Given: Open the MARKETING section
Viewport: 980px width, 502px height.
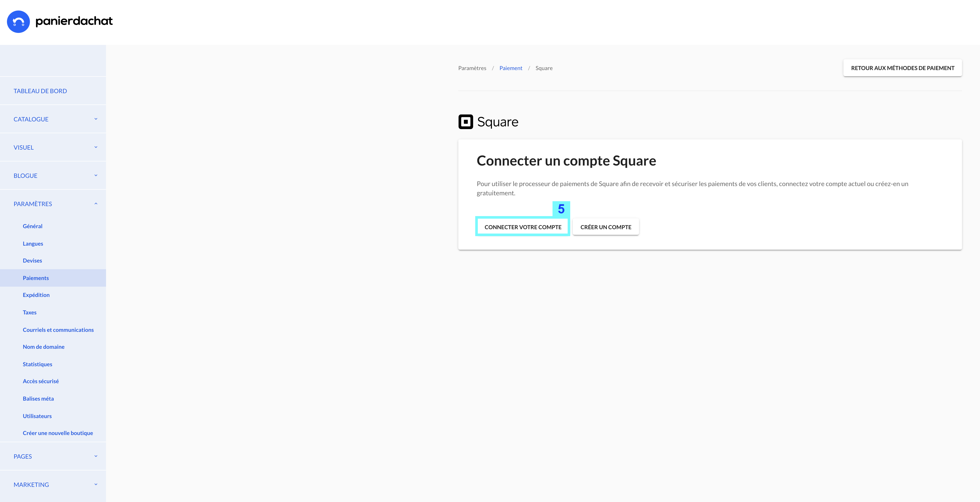Looking at the screenshot, I should pyautogui.click(x=31, y=485).
